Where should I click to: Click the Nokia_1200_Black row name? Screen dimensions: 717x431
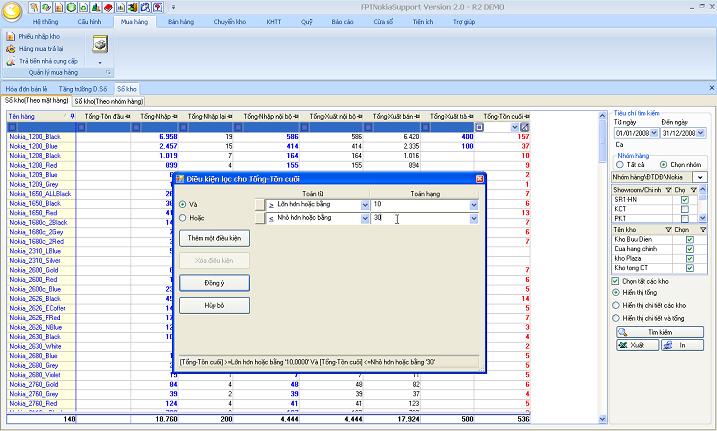[35, 136]
